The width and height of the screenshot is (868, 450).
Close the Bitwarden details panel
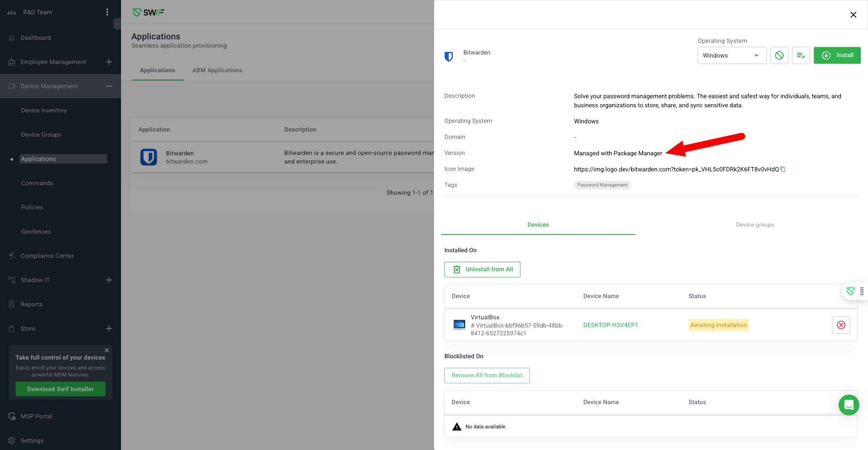853,15
